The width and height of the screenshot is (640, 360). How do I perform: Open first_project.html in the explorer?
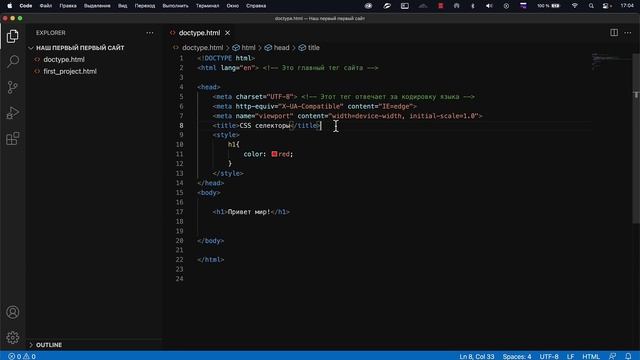[x=70, y=71]
